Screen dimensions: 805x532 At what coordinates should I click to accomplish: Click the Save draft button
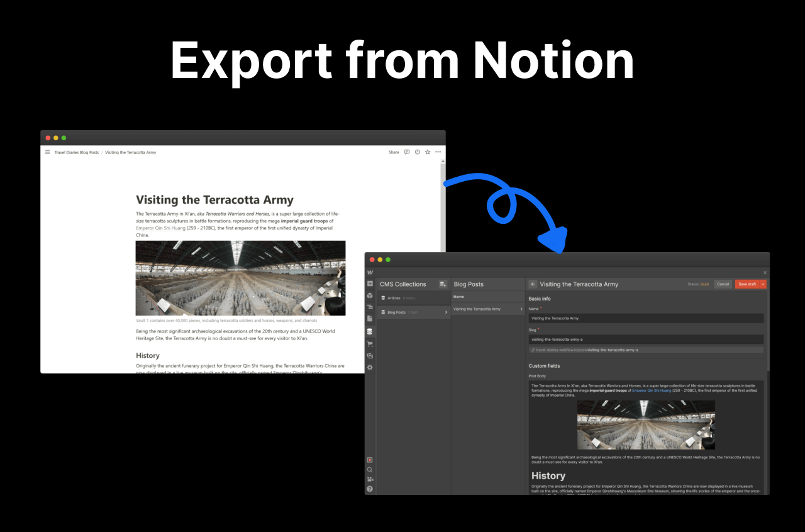[x=747, y=284]
